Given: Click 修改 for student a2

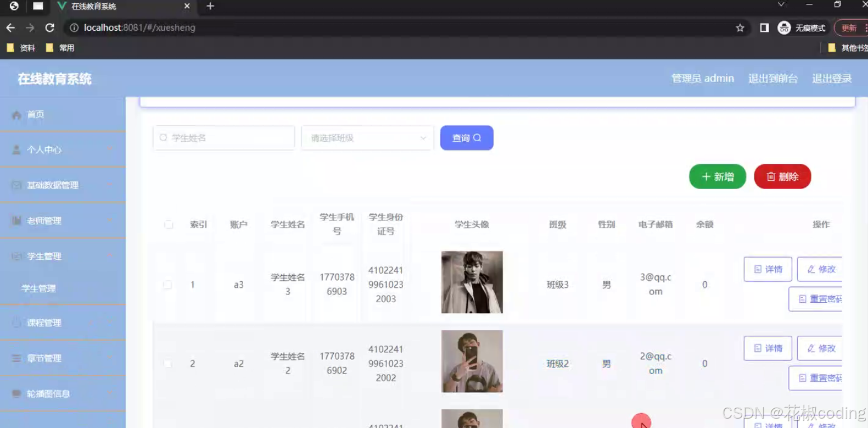Looking at the screenshot, I should pos(820,348).
